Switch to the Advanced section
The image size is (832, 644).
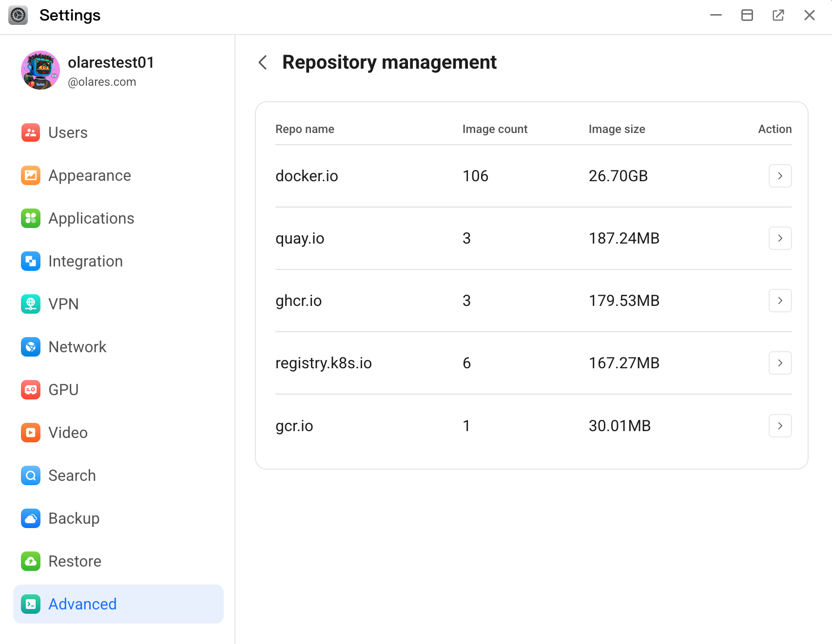click(x=82, y=604)
